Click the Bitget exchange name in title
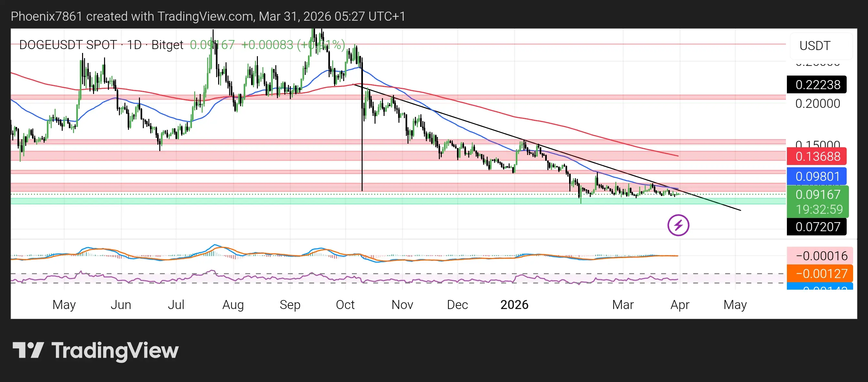The image size is (868, 382). (167, 45)
